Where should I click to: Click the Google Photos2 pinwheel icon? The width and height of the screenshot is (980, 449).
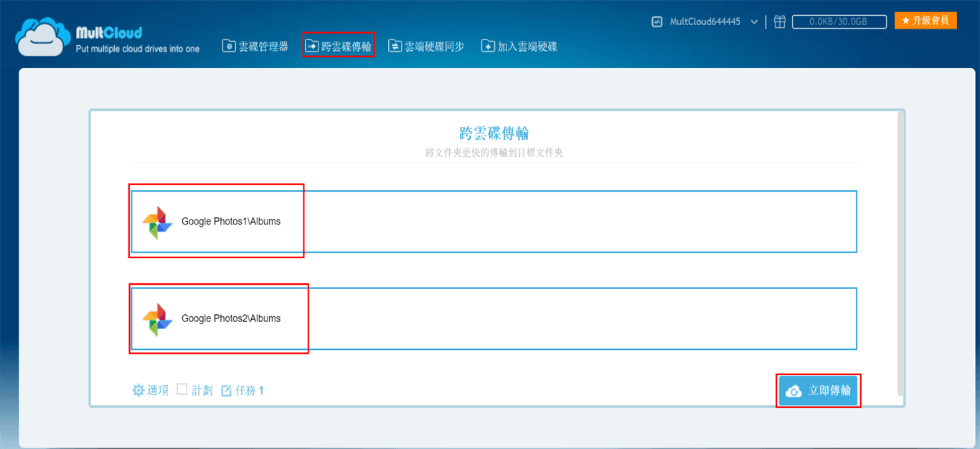[x=156, y=319]
